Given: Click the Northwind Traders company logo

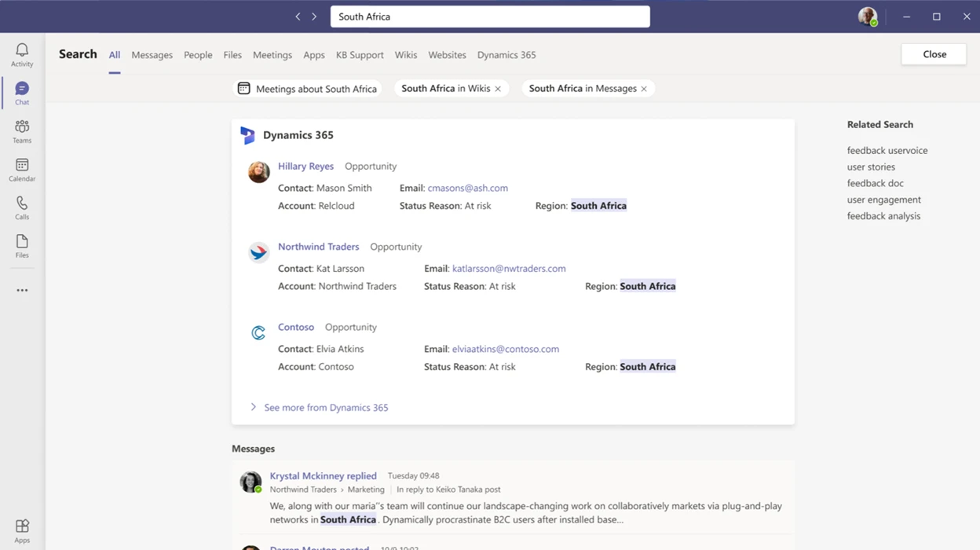Looking at the screenshot, I should (x=258, y=251).
